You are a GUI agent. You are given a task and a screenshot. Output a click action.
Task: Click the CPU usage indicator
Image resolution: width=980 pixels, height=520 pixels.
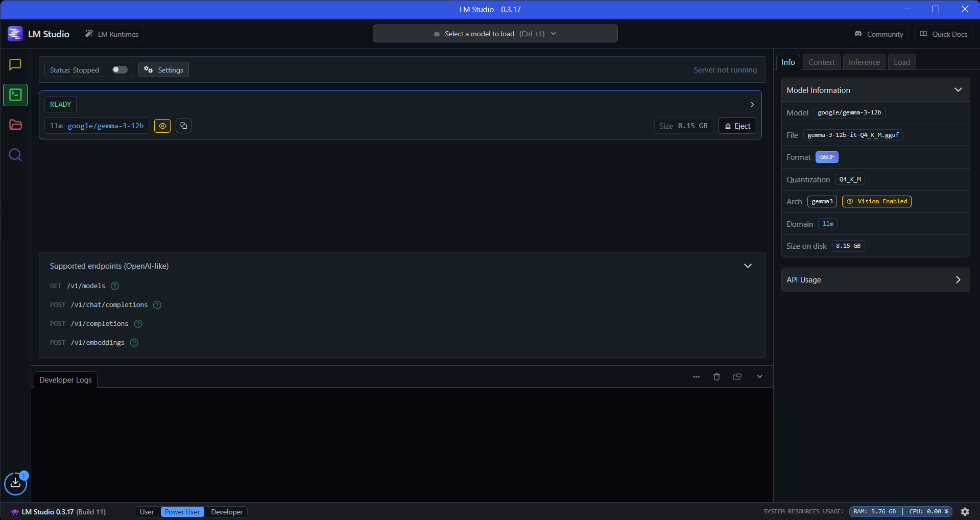[x=929, y=511]
